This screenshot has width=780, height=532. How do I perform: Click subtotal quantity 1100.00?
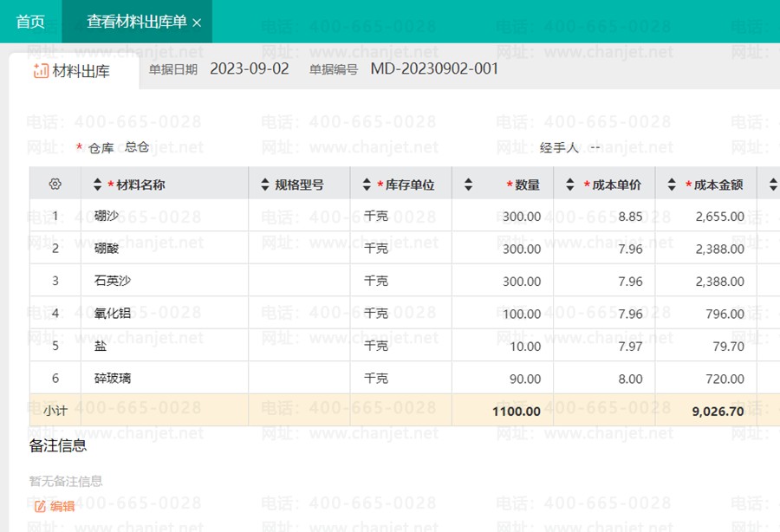point(517,412)
